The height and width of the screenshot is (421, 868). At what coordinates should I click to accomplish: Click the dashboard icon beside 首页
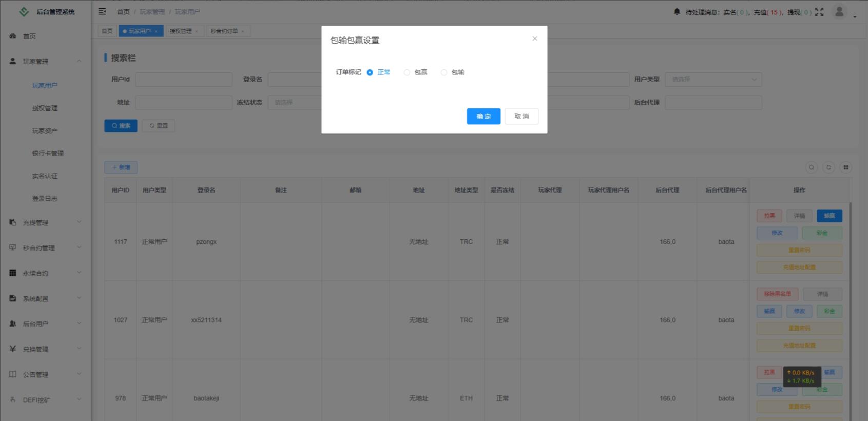click(13, 36)
